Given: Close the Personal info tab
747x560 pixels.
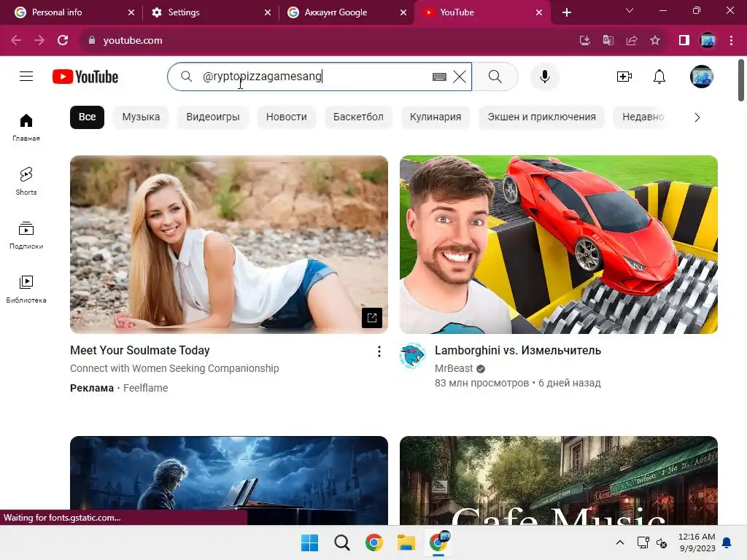Looking at the screenshot, I should pos(131,12).
